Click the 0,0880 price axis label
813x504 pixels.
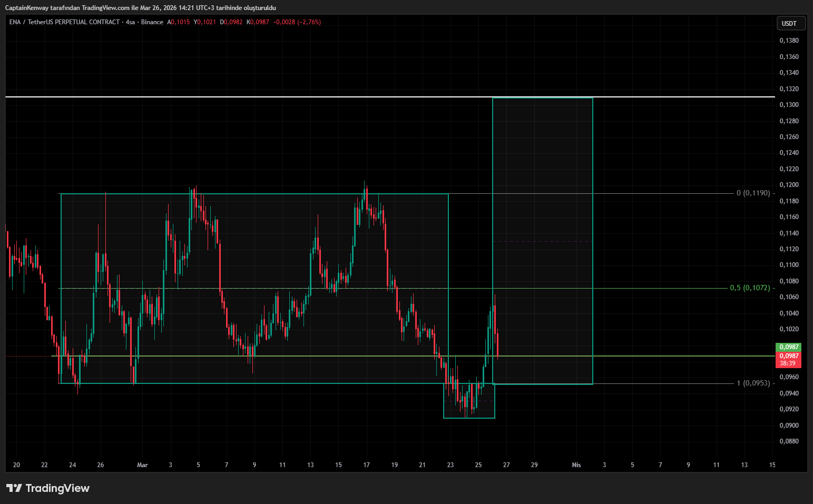[x=789, y=441]
